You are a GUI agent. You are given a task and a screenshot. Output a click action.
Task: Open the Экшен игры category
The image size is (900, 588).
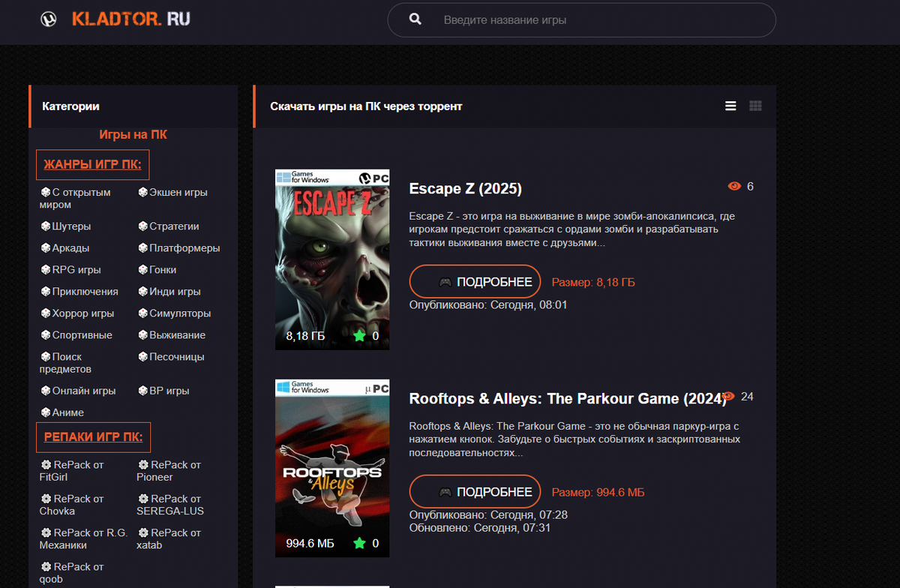pos(173,193)
